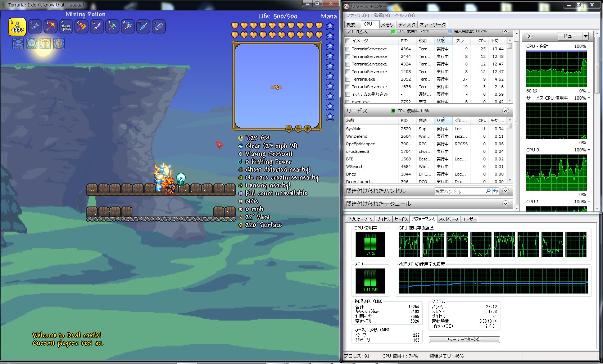Viewport: 603px width, 364px height.
Task: Click the rare creatures detector icon
Action: point(241,177)
